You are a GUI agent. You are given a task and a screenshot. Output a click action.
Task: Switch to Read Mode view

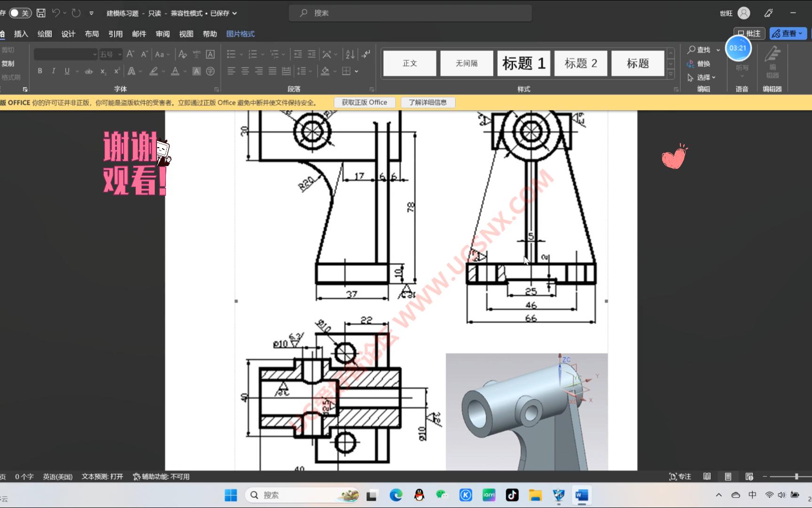(x=707, y=476)
